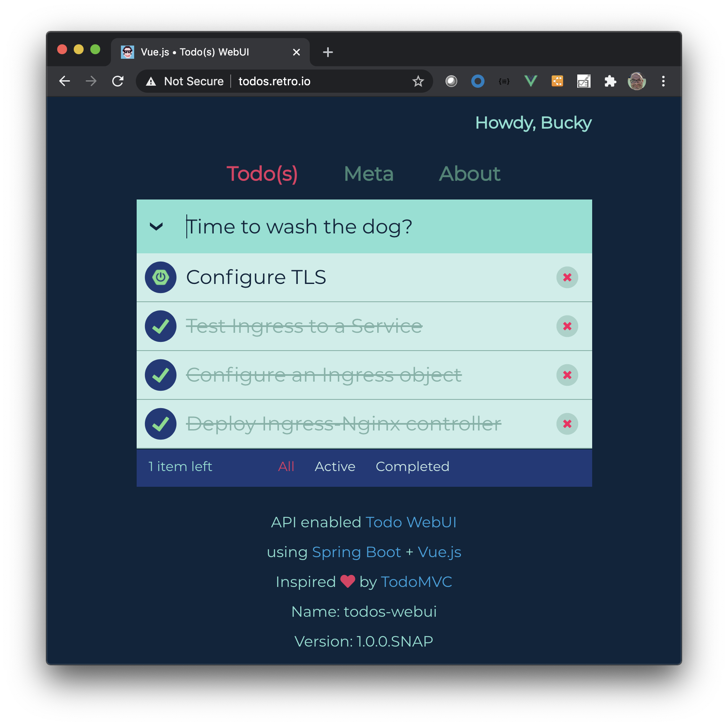
Task: Delete the Configure TLS todo
Action: click(567, 277)
